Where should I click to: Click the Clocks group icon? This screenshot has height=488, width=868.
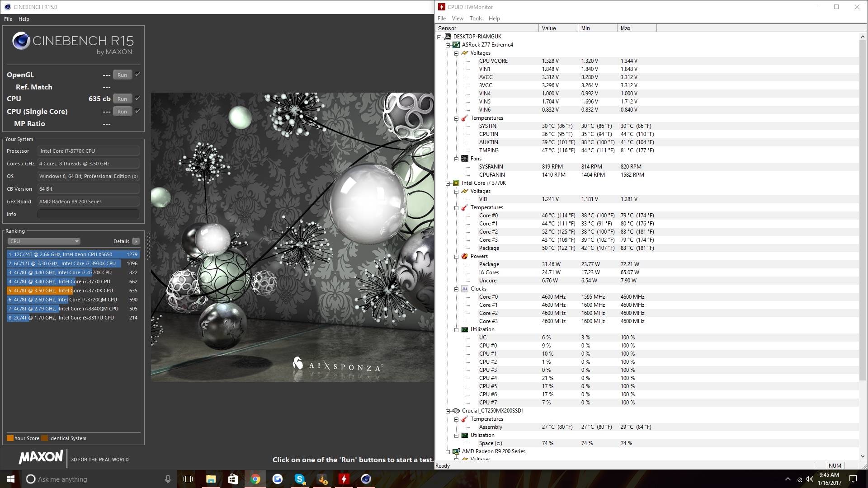point(465,289)
